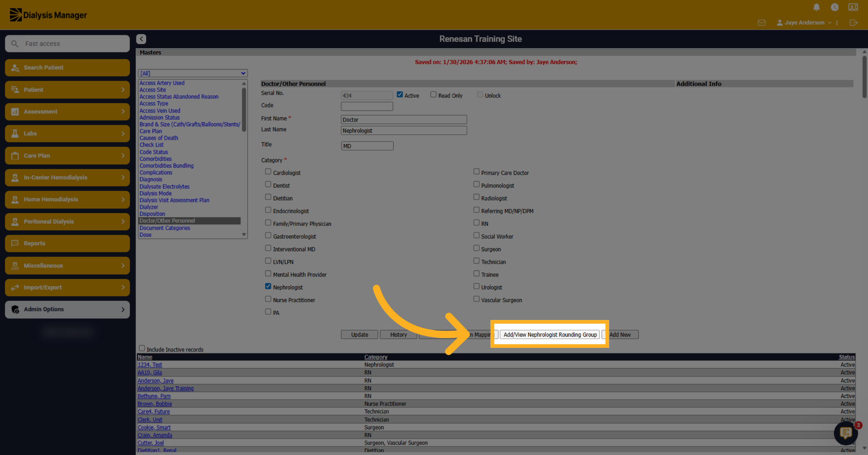Viewport: 868px width, 455px height.
Task: Click the First Name input field
Action: [x=404, y=119]
